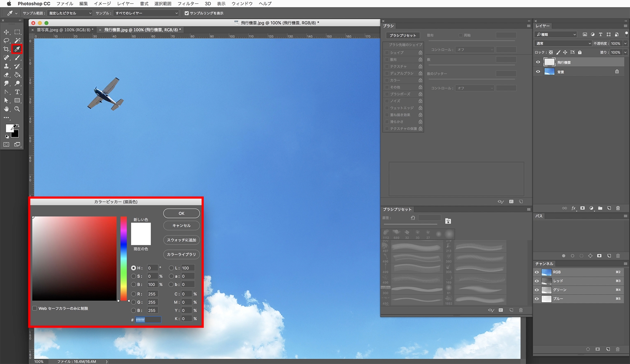Toggle visibility of the レッド channel
The width and height of the screenshot is (630, 364).
[x=537, y=281]
